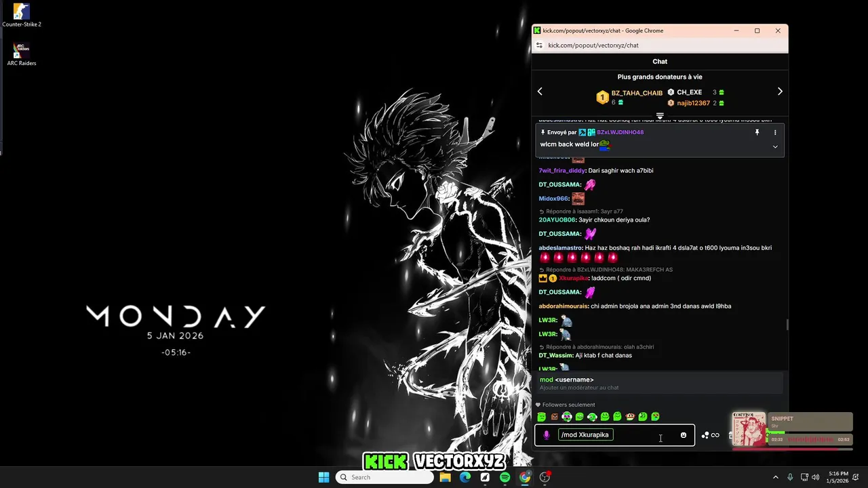Image resolution: width=868 pixels, height=488 pixels.
Task: Show previous donors with left arrow
Action: click(x=540, y=91)
